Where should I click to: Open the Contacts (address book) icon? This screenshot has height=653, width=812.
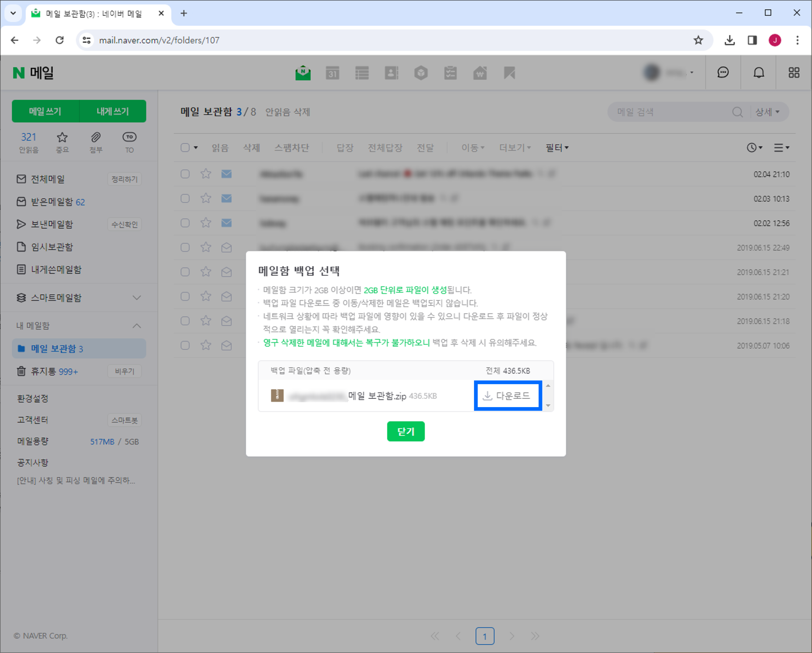(x=392, y=73)
